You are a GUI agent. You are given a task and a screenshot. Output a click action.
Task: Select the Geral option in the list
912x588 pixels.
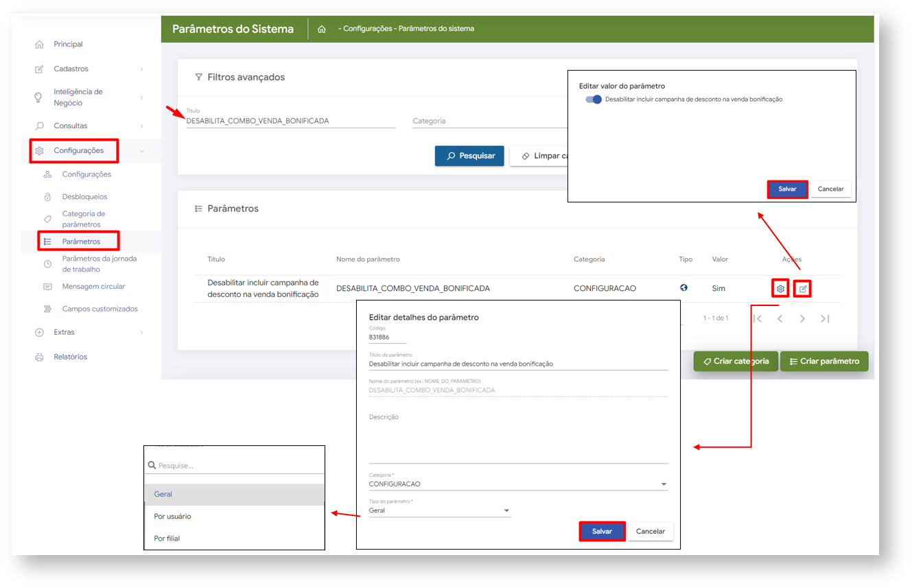[x=234, y=495]
